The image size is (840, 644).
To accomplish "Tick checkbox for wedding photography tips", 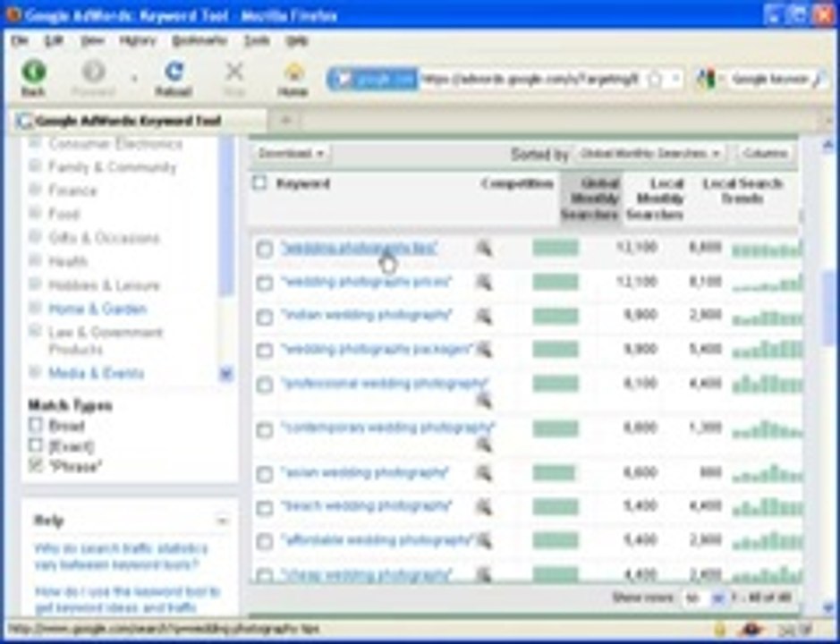I will point(264,250).
